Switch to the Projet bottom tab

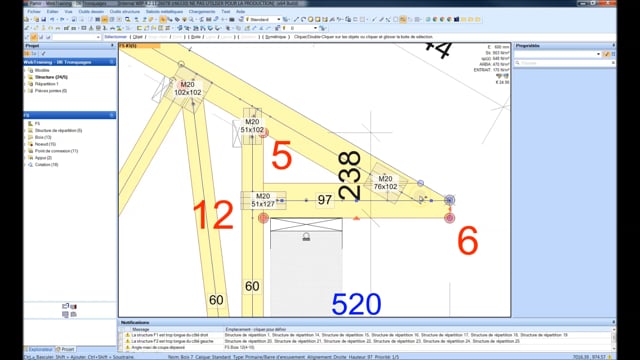tap(65, 349)
